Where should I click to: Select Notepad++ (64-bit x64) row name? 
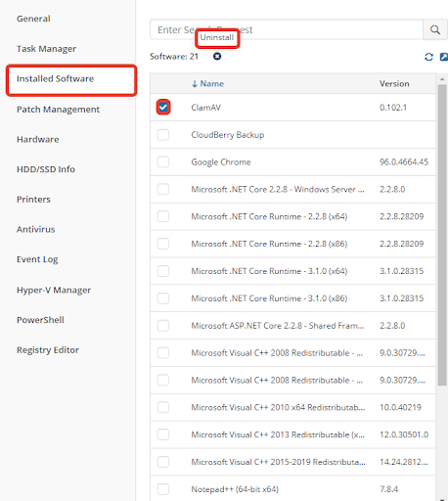pos(235,489)
